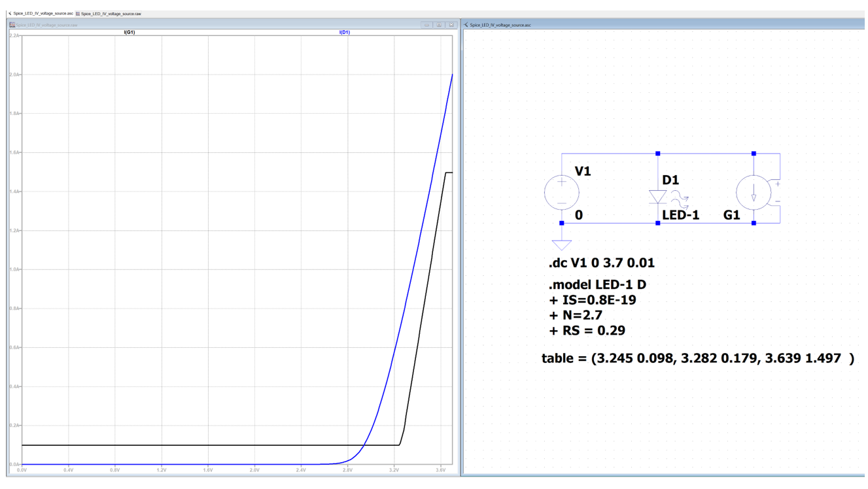Screen dimensions: 868x489
Task: Click the V1 value '0' label
Action: pos(579,214)
